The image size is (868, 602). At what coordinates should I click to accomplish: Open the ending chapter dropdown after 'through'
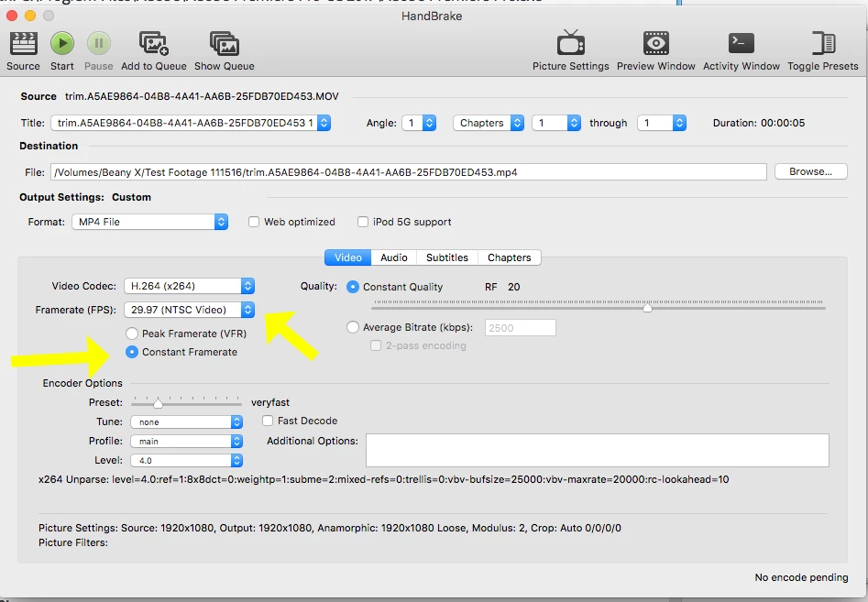tap(662, 123)
